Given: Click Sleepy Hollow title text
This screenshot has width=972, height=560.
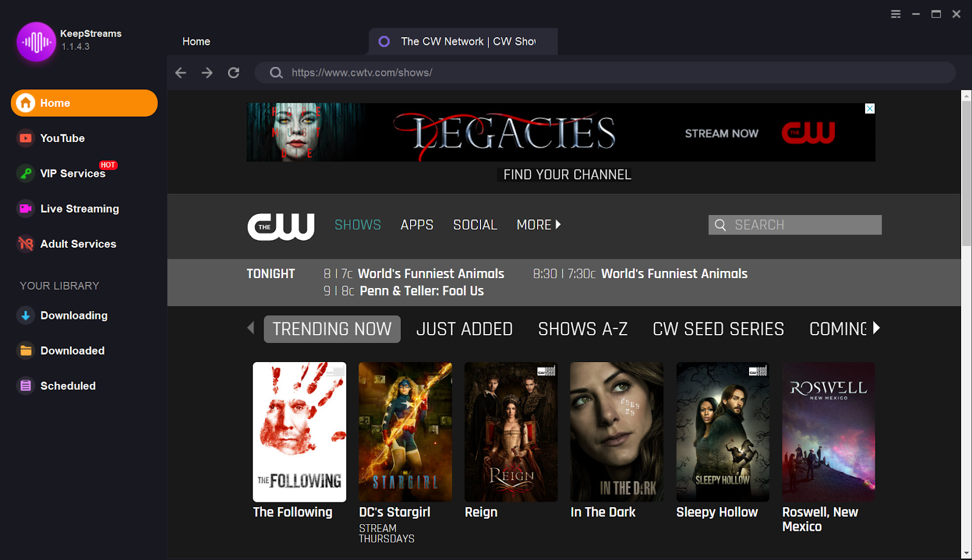Looking at the screenshot, I should tap(717, 513).
